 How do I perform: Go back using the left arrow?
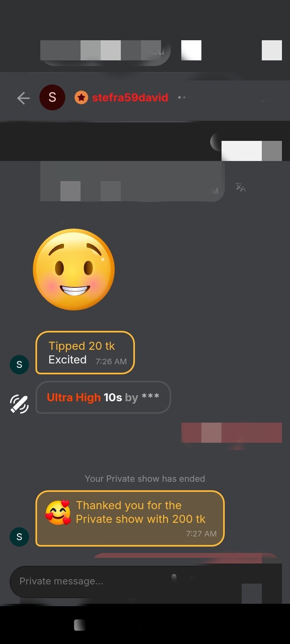[23, 98]
